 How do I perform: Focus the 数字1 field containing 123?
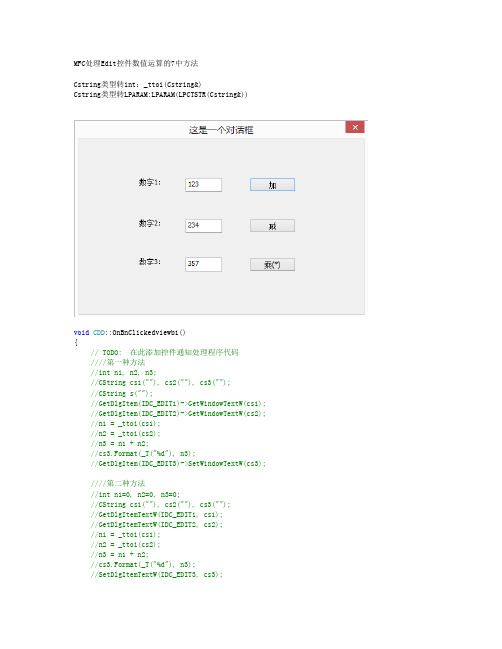point(203,185)
